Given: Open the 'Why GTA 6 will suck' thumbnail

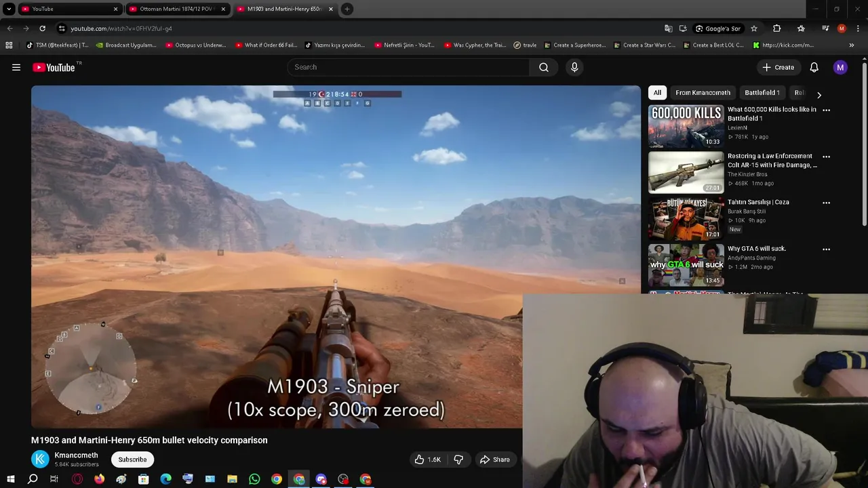Looking at the screenshot, I should (x=686, y=265).
